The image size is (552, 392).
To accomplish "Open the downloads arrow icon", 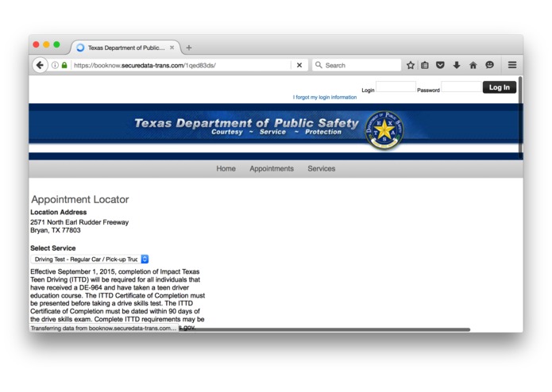I will pyautogui.click(x=457, y=65).
